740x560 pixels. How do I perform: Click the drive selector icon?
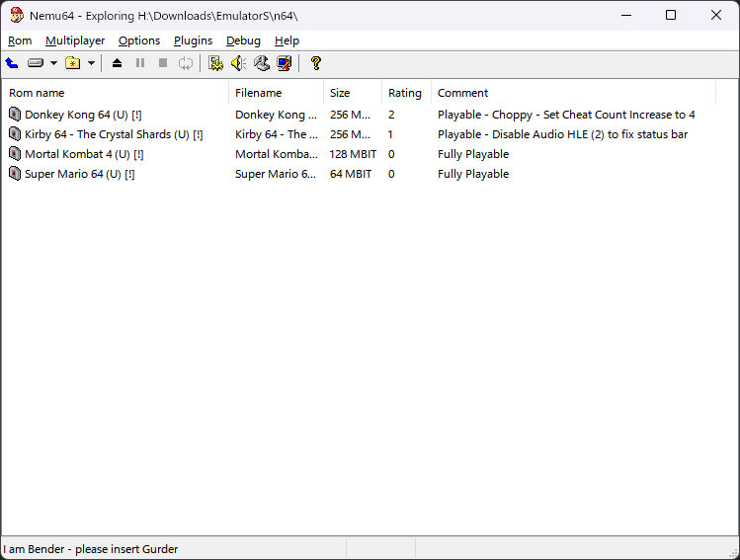(36, 63)
